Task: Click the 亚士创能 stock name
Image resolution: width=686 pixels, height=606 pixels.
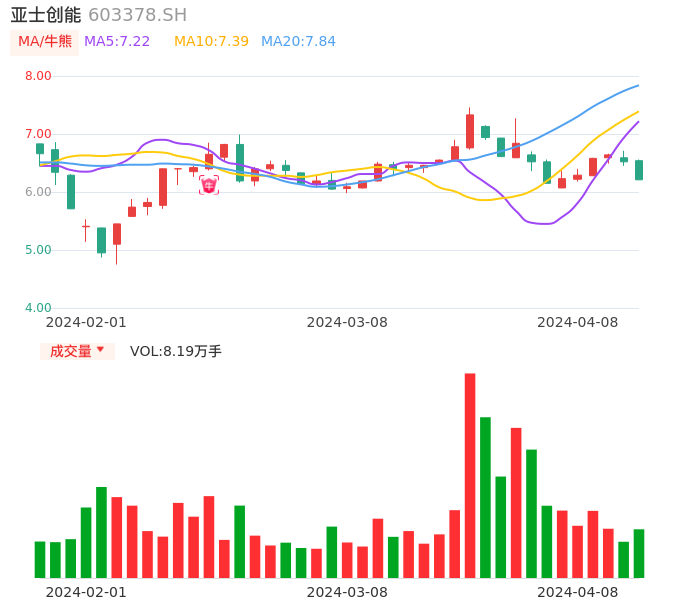Action: coord(46,15)
